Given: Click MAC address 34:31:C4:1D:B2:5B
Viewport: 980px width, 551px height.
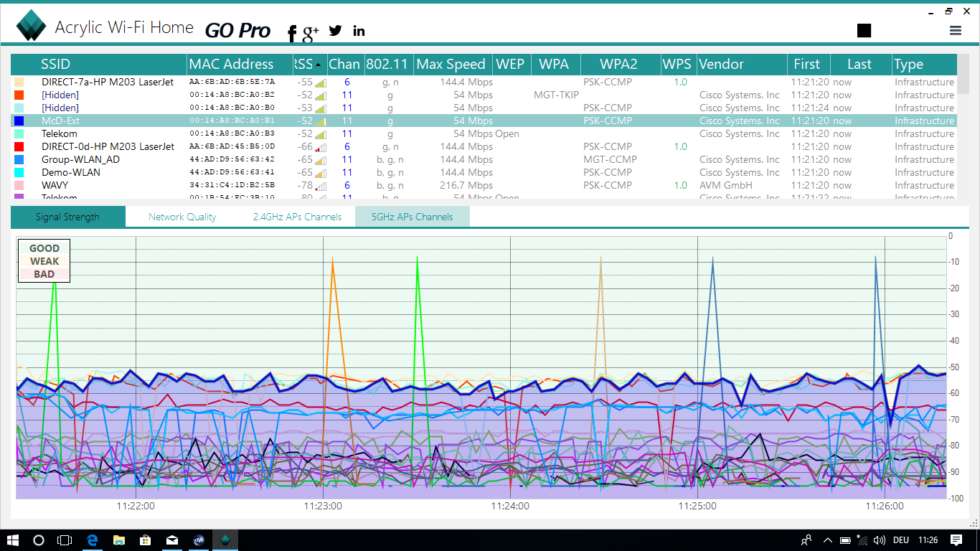Looking at the screenshot, I should tap(232, 185).
